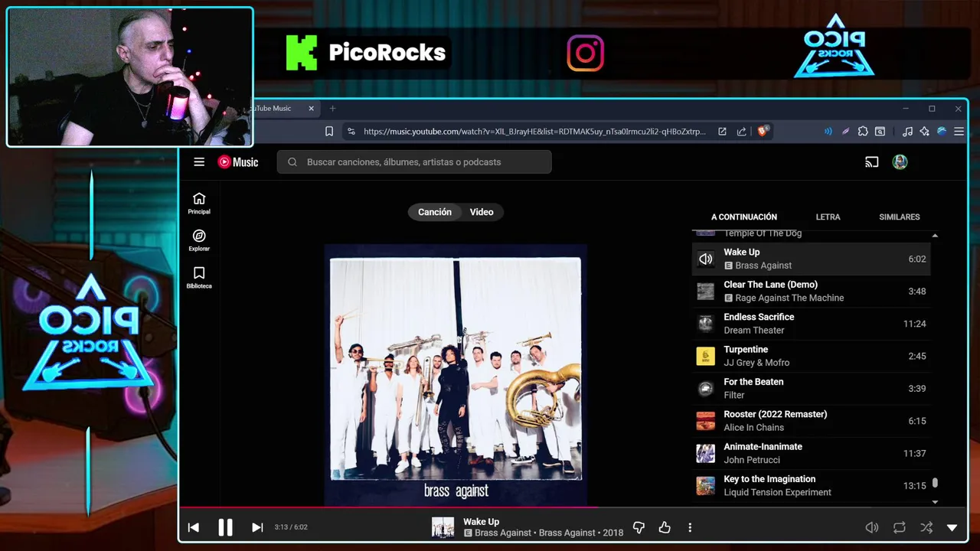
Task: Open link in app icon in address bar
Action: [722, 132]
